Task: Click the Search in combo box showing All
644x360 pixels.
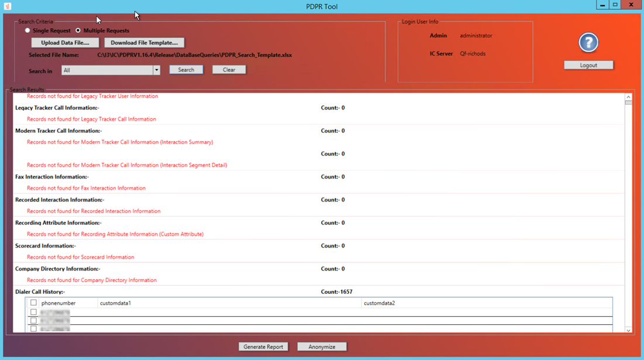Action: coord(107,70)
